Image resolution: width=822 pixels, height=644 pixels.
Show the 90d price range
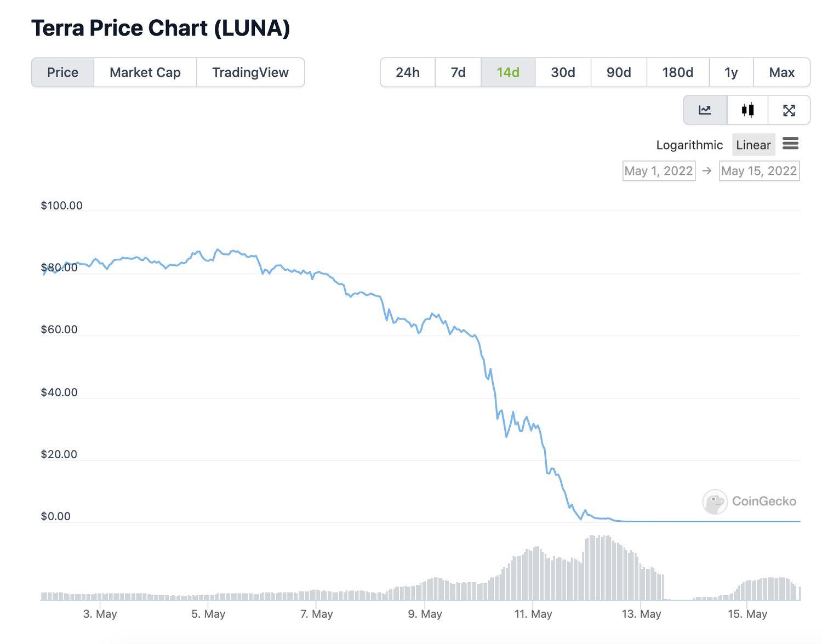[619, 72]
